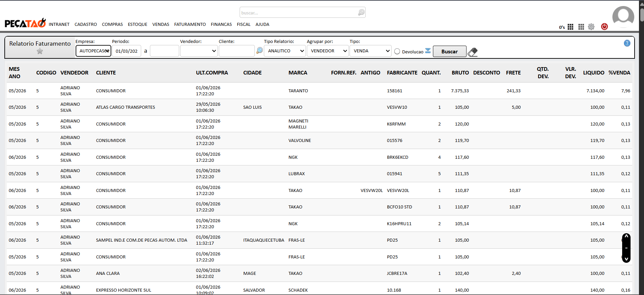Screen dimensions: 644x295
Task: Select the Devolucao radio button
Action: pos(397,51)
